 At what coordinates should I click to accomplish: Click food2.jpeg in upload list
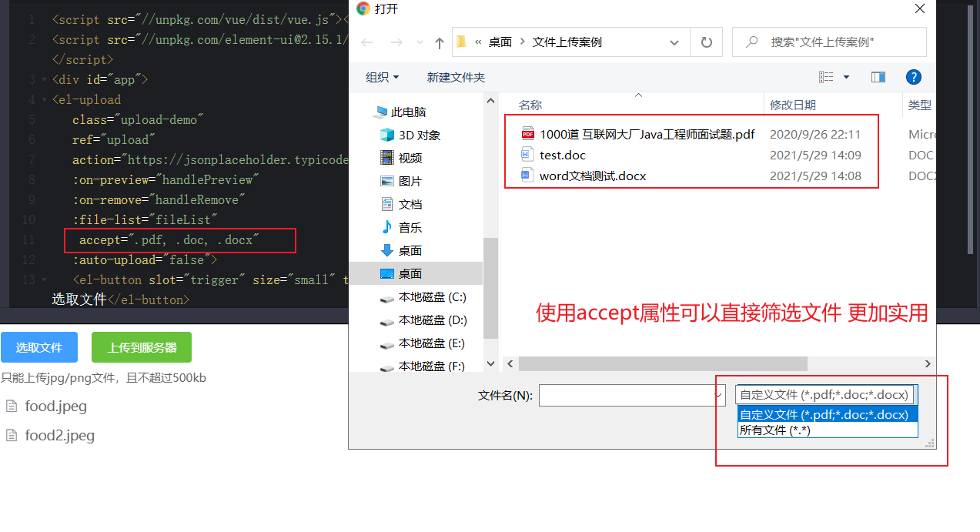59,435
